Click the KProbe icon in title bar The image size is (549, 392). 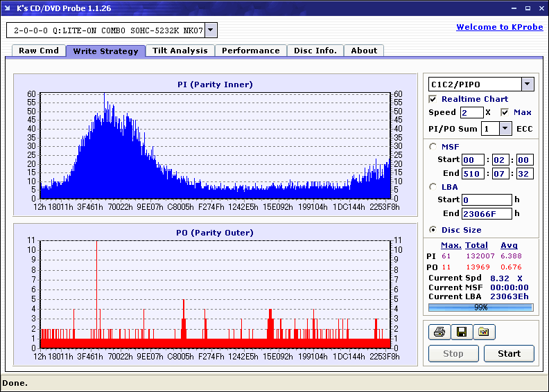click(8, 8)
